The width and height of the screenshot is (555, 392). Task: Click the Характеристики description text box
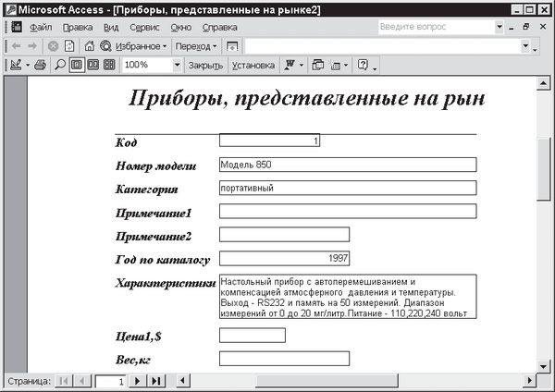[x=348, y=297]
